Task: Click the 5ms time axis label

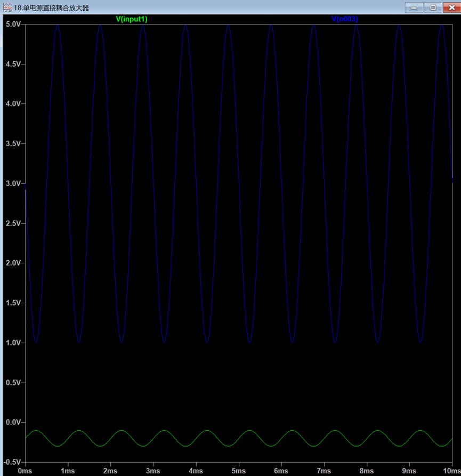Action: coord(239,471)
